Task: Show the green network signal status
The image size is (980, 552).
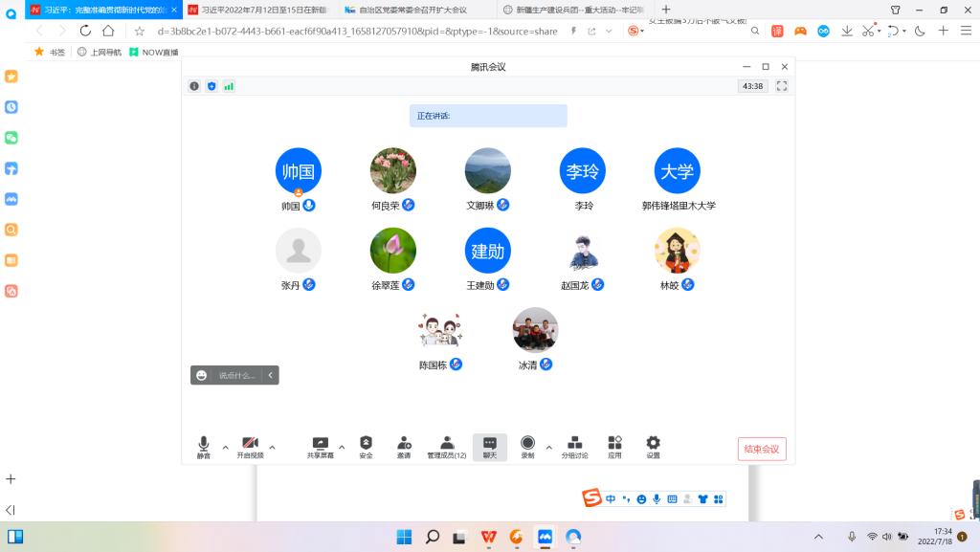Action: [x=229, y=86]
